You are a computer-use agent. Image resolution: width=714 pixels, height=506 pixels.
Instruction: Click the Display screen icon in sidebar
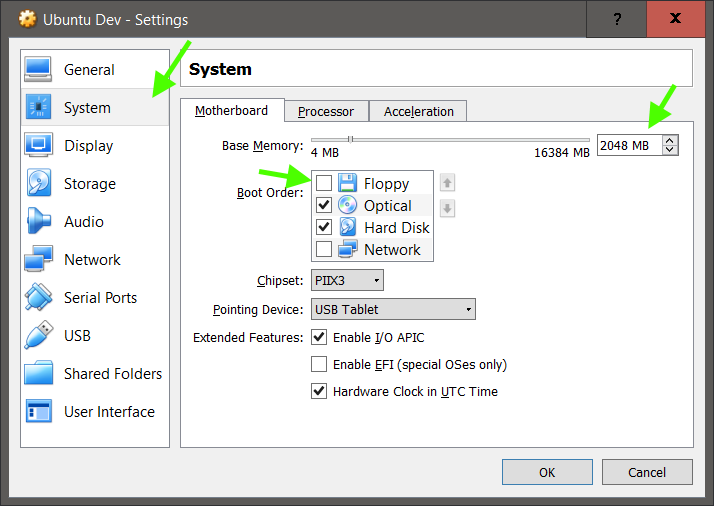tap(38, 145)
